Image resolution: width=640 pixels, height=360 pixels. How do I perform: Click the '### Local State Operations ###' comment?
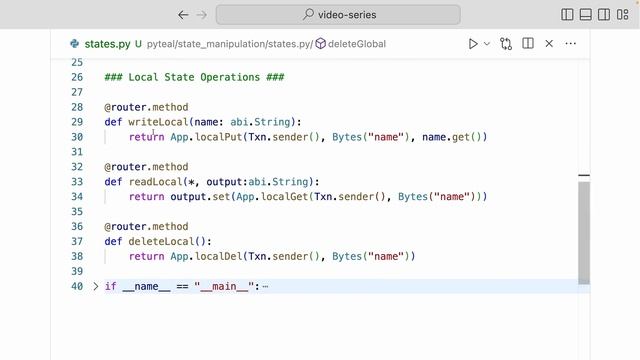tap(194, 77)
